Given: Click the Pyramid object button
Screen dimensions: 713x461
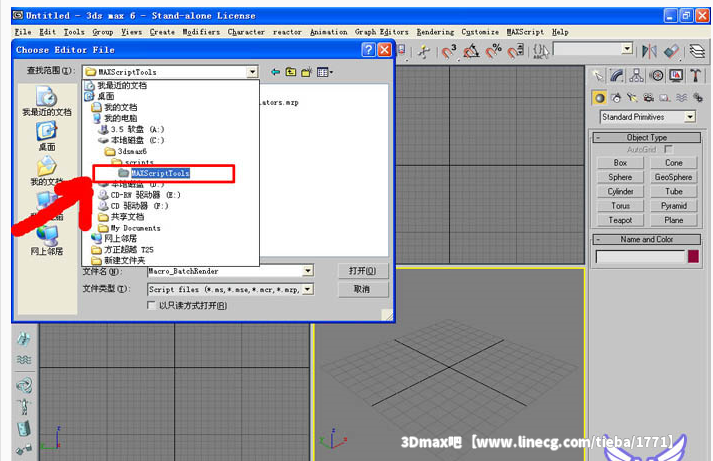Looking at the screenshot, I should pyautogui.click(x=673, y=205).
